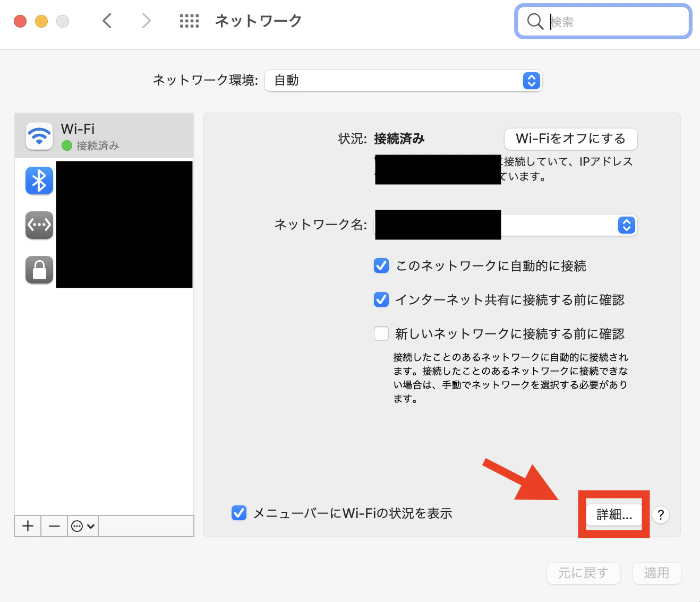700x602 pixels.
Task: Click the ネットワーク window title
Action: [x=258, y=21]
